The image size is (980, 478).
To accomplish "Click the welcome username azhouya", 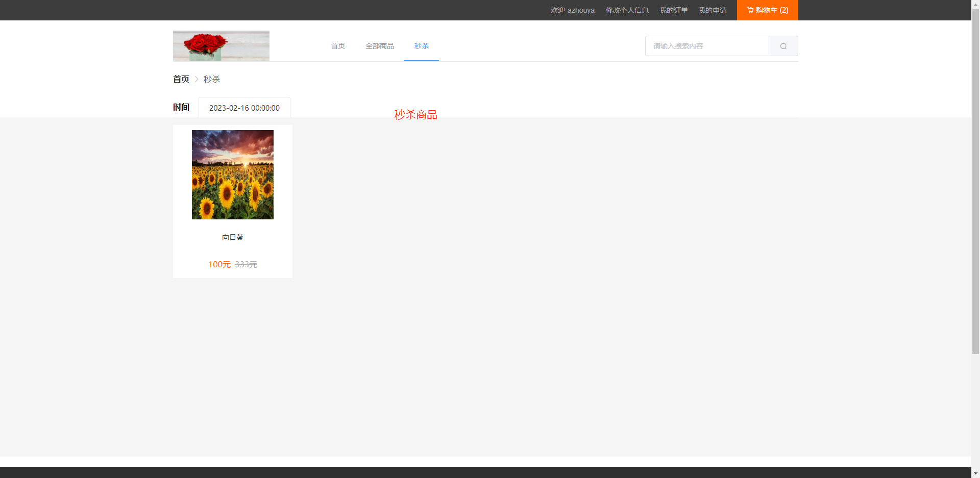I will 572,10.
